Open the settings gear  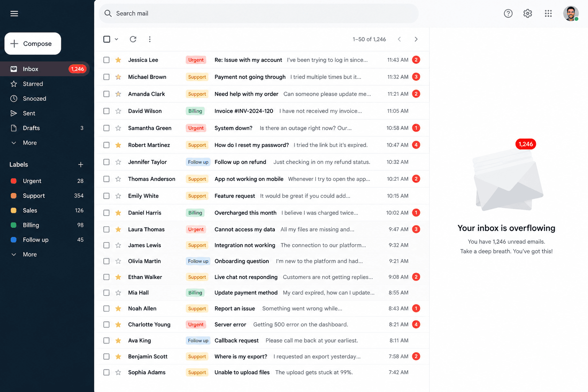[x=528, y=13]
